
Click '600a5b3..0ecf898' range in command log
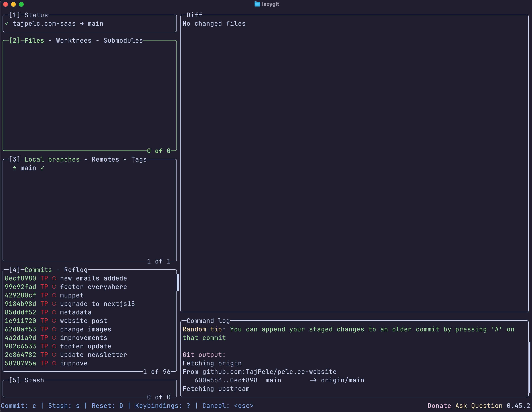click(x=226, y=380)
